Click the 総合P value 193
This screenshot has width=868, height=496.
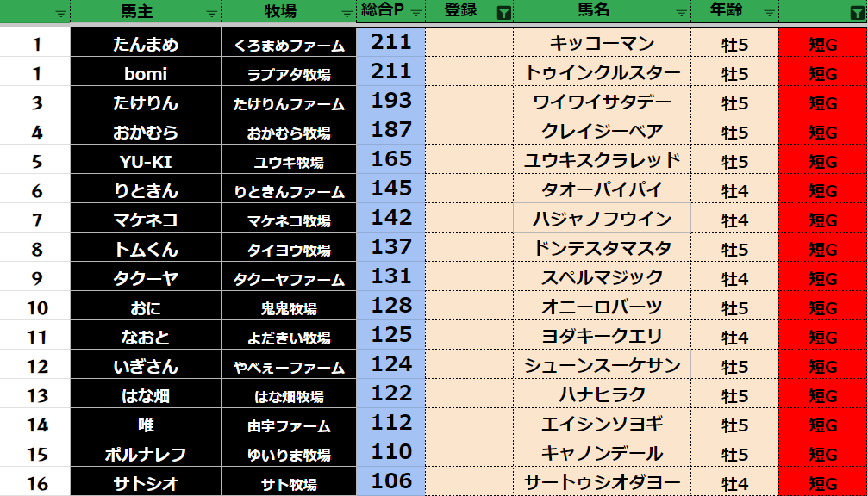(391, 102)
